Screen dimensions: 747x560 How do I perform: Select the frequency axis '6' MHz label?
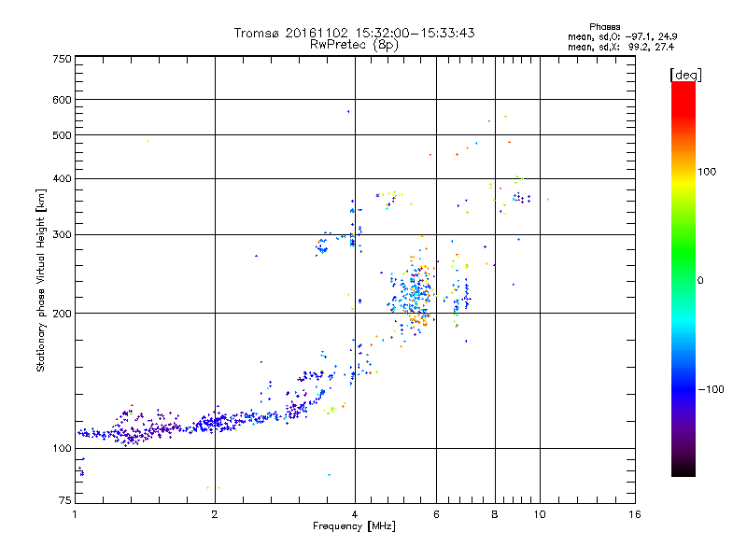point(436,514)
